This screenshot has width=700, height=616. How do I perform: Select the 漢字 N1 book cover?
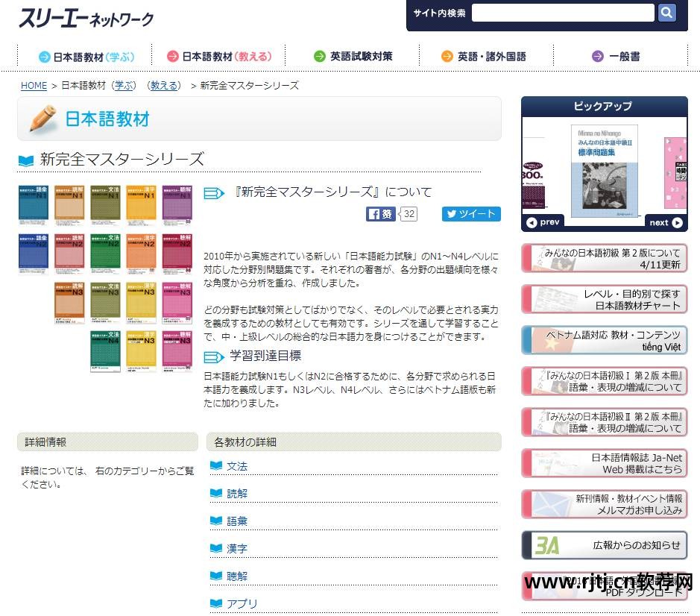[141, 206]
